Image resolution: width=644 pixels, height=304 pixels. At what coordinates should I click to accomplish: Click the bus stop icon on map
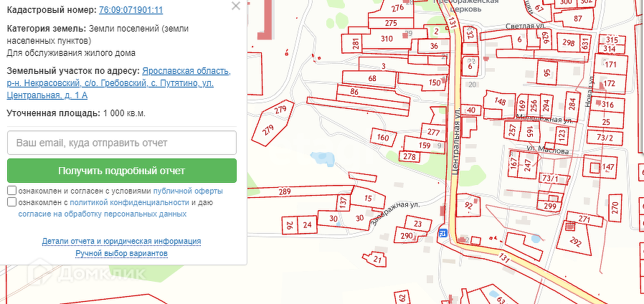[442, 233]
